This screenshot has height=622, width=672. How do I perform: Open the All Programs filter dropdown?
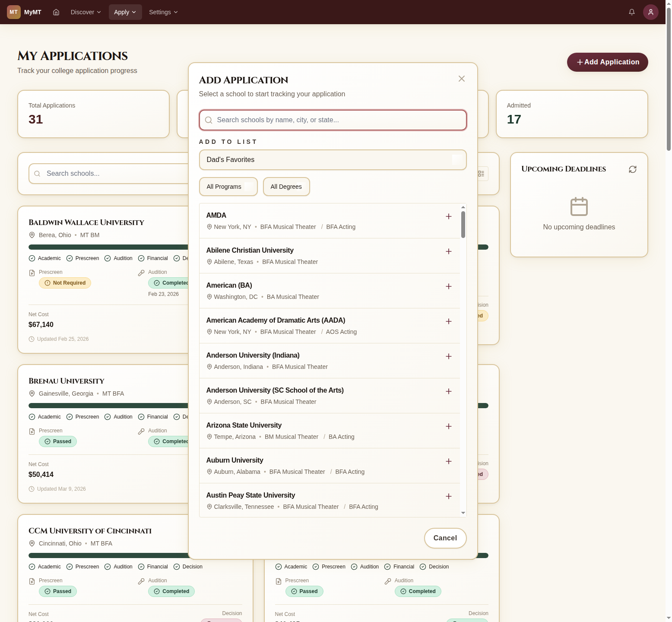228,187
